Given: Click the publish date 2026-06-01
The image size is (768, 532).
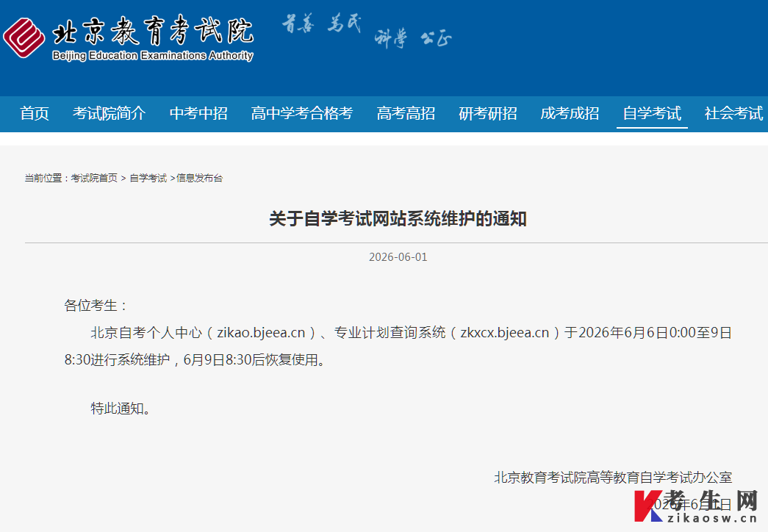Looking at the screenshot, I should [x=398, y=256].
